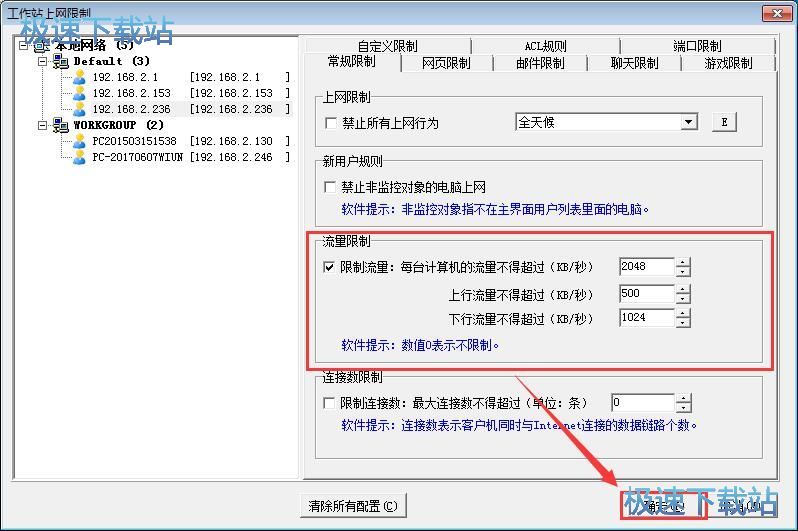Click the user icon for PC-20170607WIUN

click(79, 157)
